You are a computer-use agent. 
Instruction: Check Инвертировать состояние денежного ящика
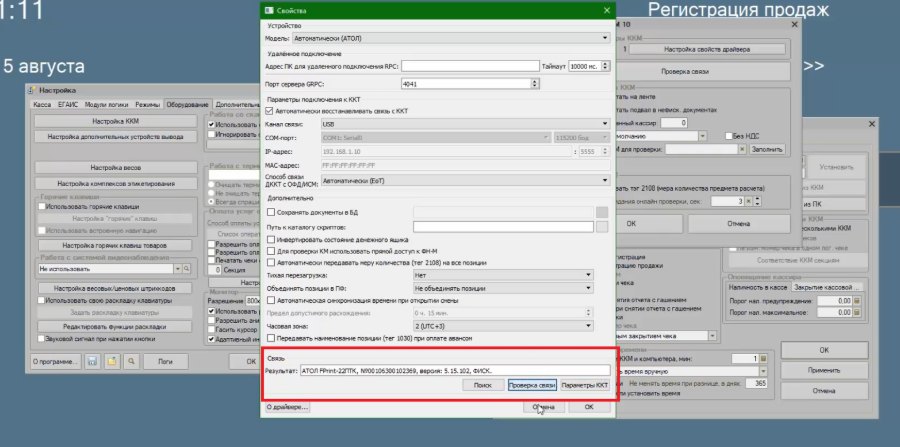(x=271, y=240)
